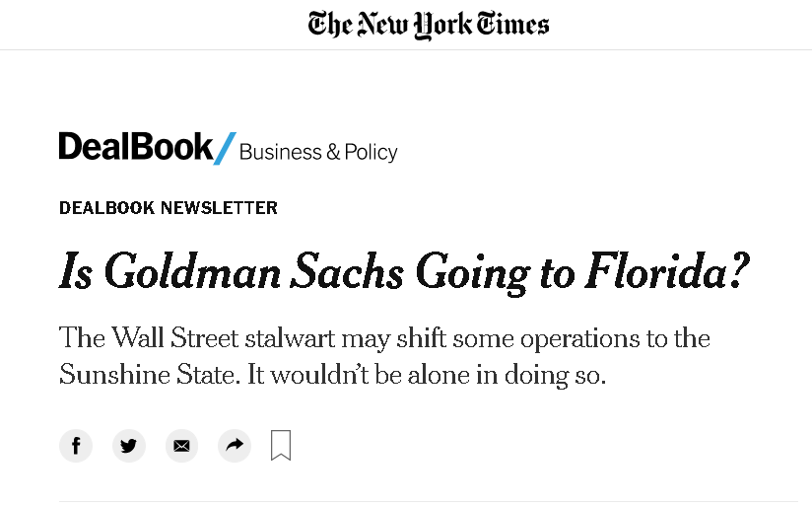Click the blue slash in DealBook logo
Image resolution: width=812 pixels, height=506 pixels.
pos(226,149)
